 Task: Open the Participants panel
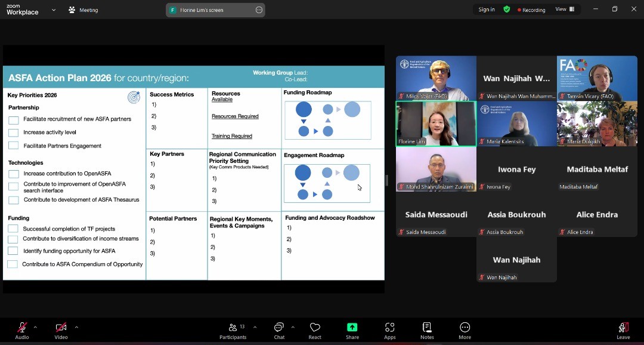point(233,330)
